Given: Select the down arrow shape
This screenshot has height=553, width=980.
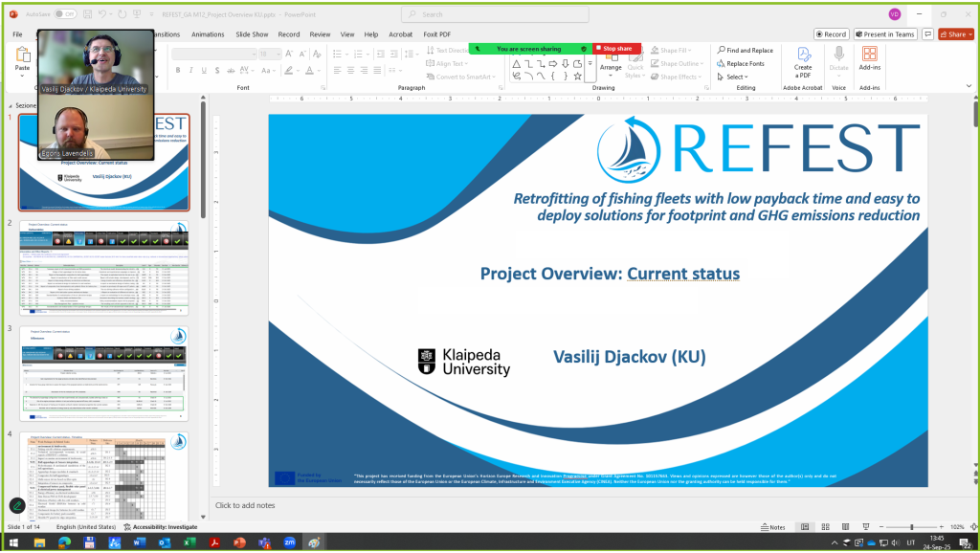Looking at the screenshot, I should coord(566,64).
